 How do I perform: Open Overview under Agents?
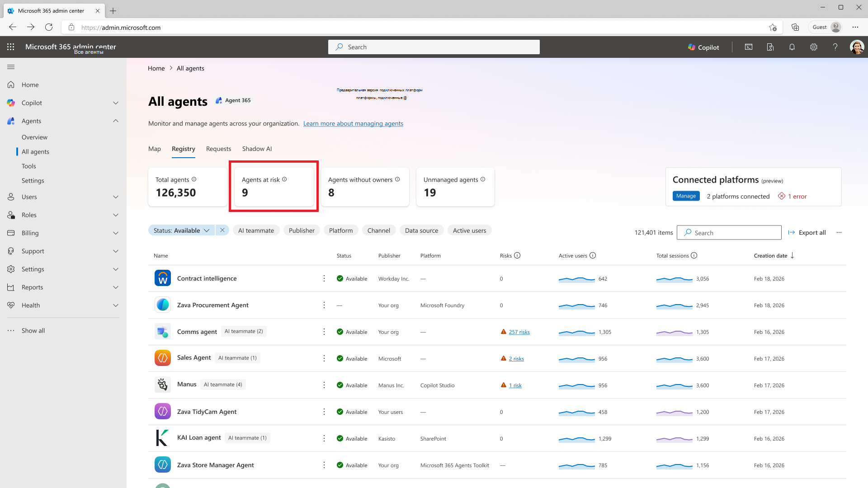(x=34, y=137)
